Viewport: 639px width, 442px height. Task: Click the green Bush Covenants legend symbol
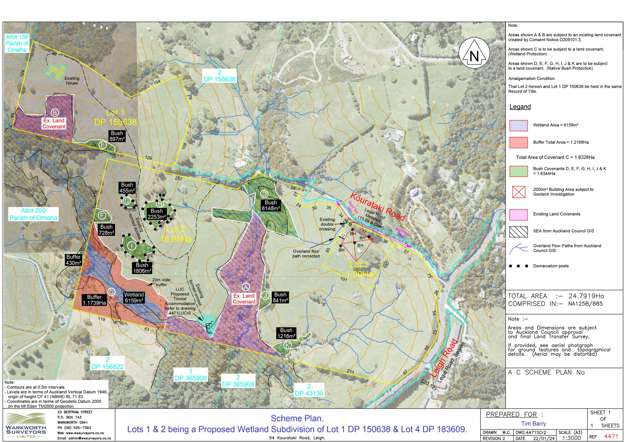tap(518, 172)
